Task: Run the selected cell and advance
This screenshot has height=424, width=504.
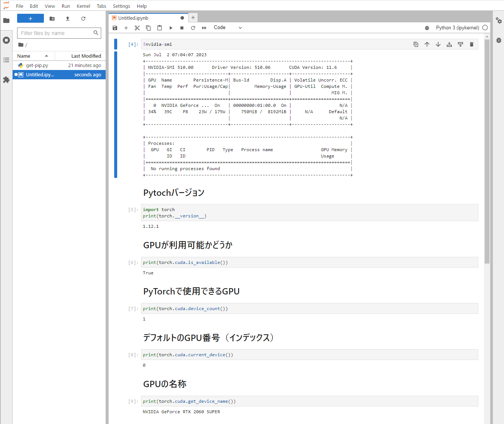Action: 171,28
